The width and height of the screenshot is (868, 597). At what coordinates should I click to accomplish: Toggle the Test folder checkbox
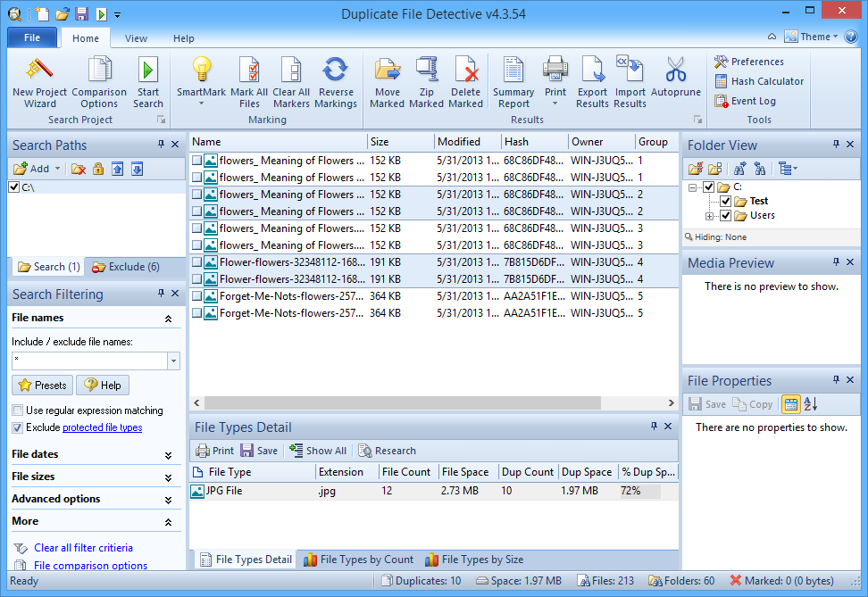[x=726, y=202]
